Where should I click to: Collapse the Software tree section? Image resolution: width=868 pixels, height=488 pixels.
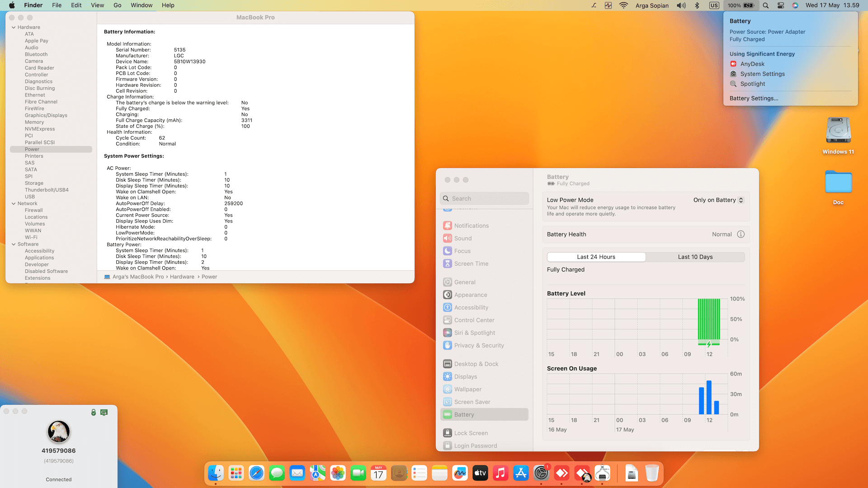click(14, 244)
